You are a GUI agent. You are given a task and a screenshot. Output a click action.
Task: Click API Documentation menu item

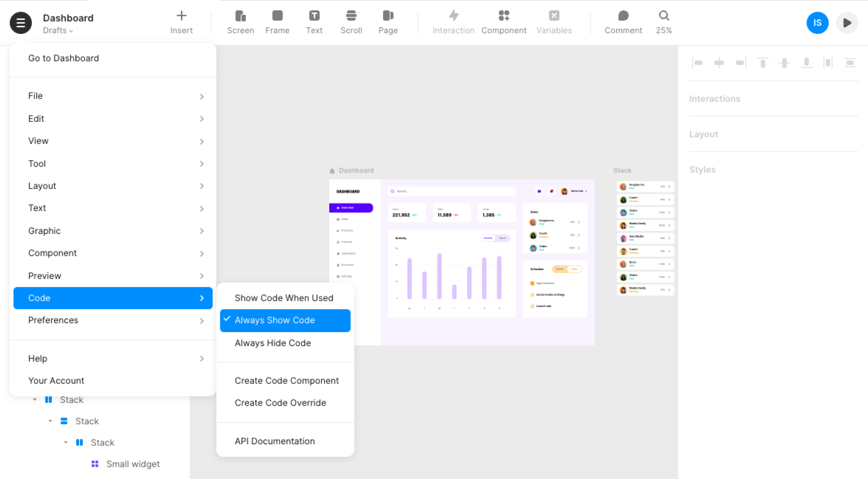click(274, 441)
